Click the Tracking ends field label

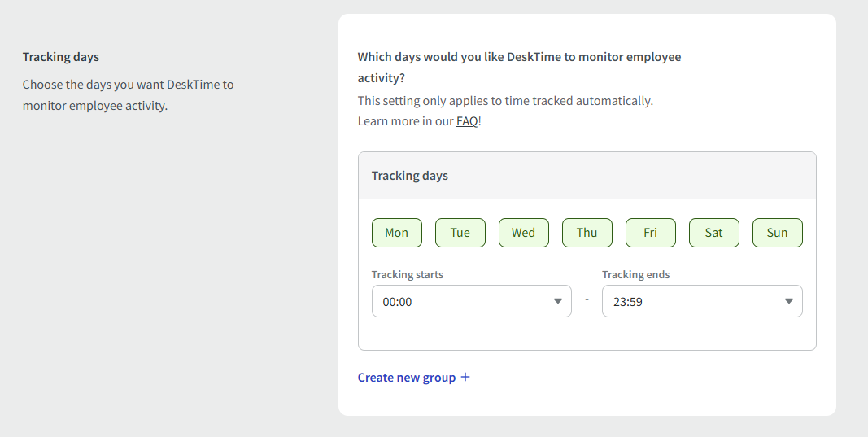tap(636, 275)
